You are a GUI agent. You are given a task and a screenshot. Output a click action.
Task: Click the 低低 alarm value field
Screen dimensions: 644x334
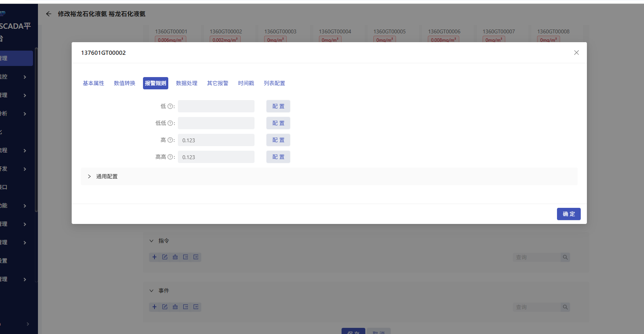(216, 123)
